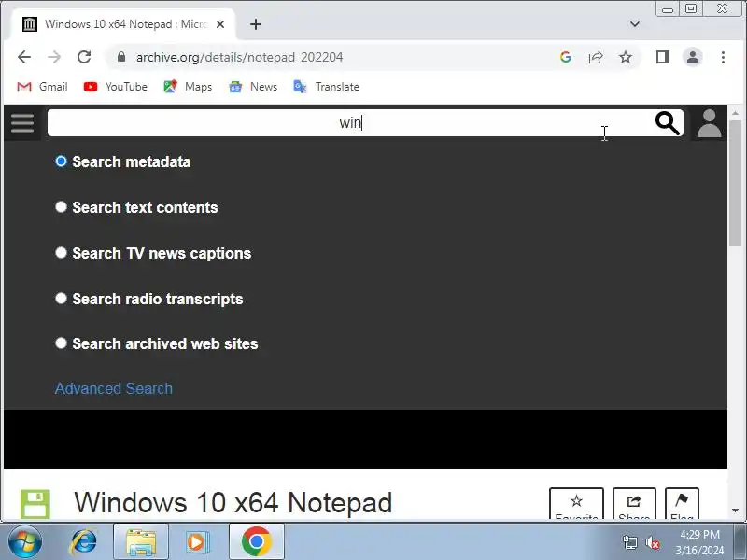The width and height of the screenshot is (747, 560).
Task: Select Search TV news captions option
Action: 61,252
